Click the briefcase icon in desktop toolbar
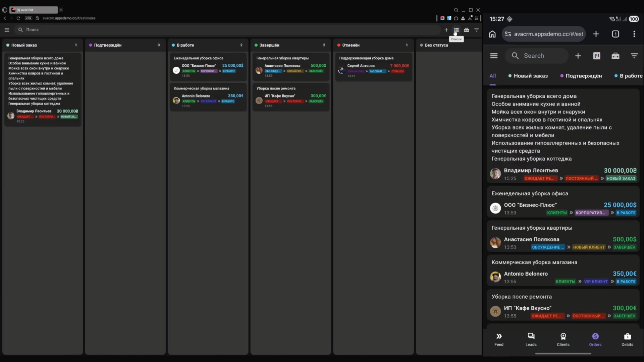 click(466, 30)
